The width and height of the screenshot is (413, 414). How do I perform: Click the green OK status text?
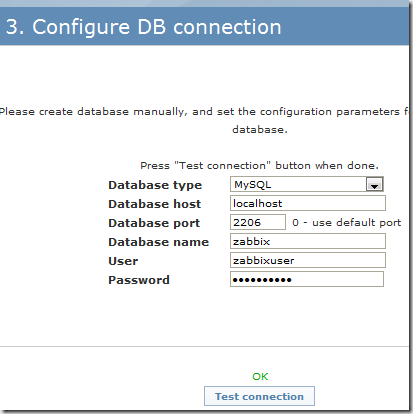pyautogui.click(x=260, y=376)
